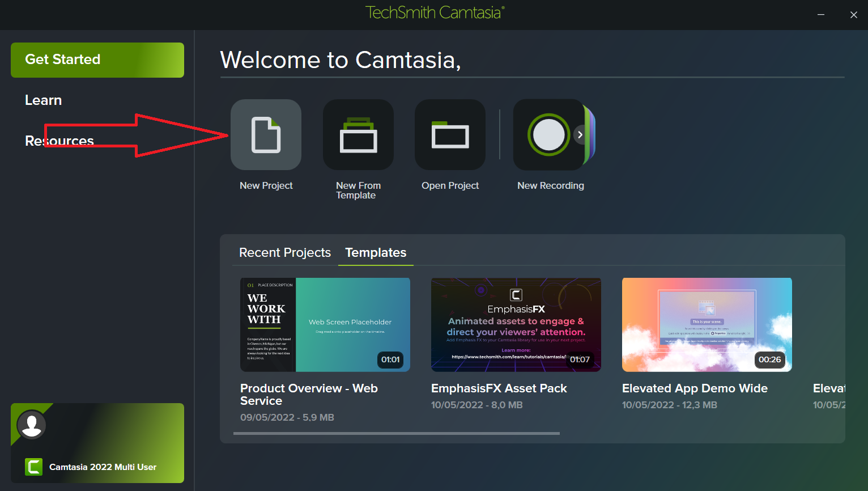Click the Open Project folder icon

(x=450, y=135)
